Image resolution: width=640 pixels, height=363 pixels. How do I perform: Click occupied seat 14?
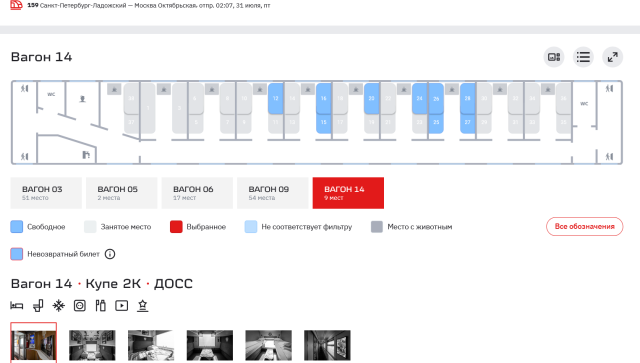(292, 98)
